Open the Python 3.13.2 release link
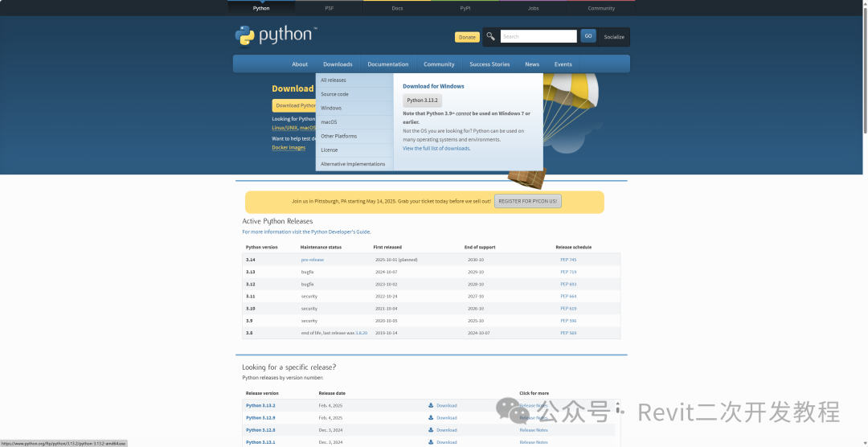868x447 pixels. coord(260,405)
